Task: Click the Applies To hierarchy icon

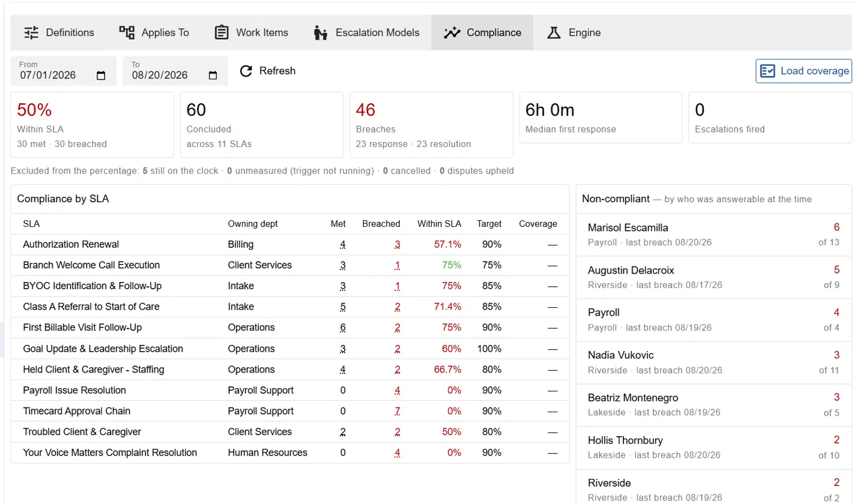Action: (127, 32)
